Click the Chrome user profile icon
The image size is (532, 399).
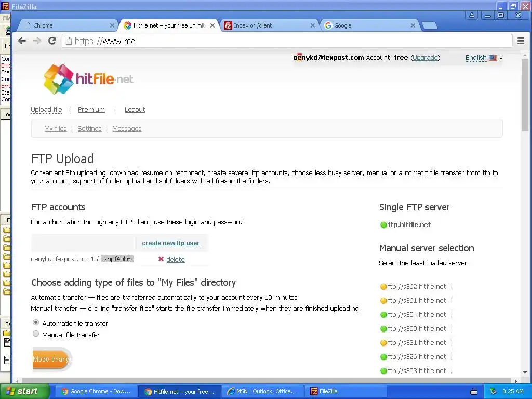coord(472,15)
